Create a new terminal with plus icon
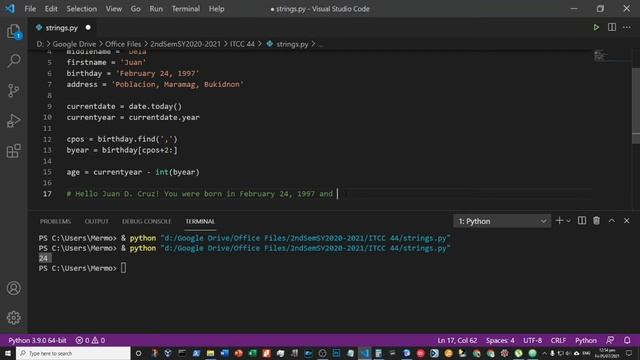 [x=559, y=221]
